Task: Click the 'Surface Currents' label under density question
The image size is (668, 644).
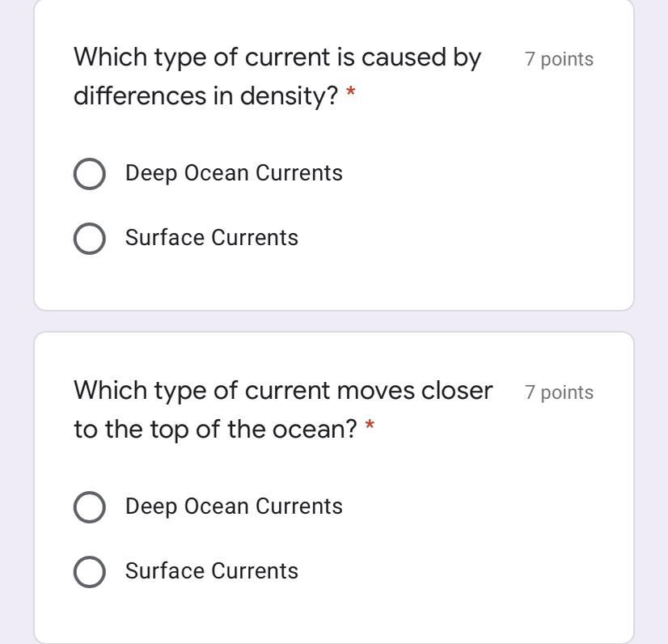Action: [212, 238]
